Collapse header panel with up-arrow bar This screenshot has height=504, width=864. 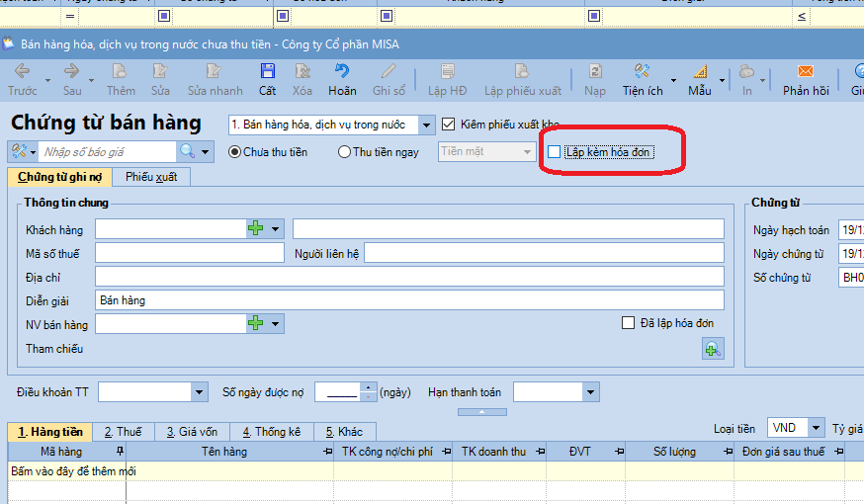pyautogui.click(x=482, y=411)
